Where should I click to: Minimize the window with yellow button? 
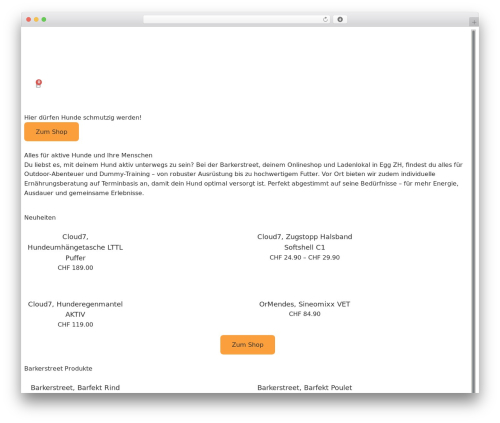coord(36,20)
